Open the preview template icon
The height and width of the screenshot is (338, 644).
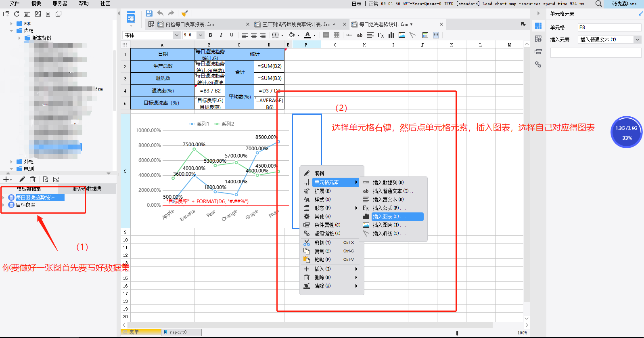click(x=131, y=18)
